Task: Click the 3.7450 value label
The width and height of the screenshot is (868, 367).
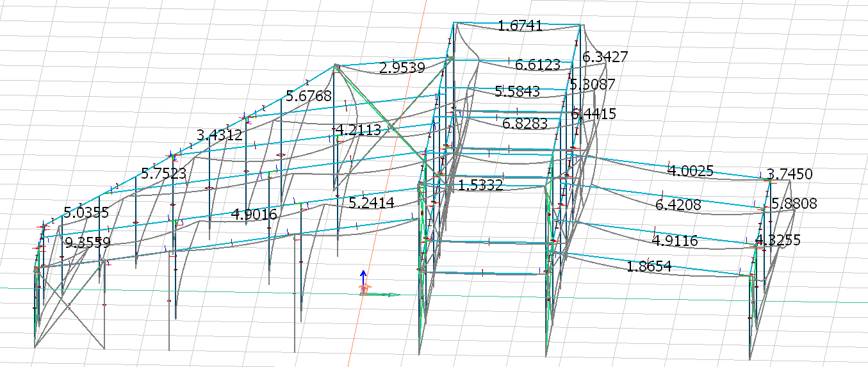Action: (790, 174)
